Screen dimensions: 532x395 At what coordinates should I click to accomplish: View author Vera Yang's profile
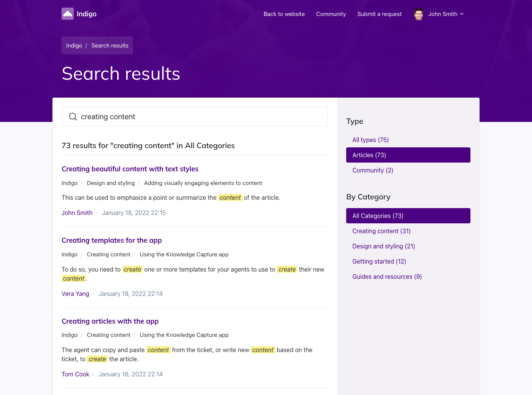tap(75, 294)
